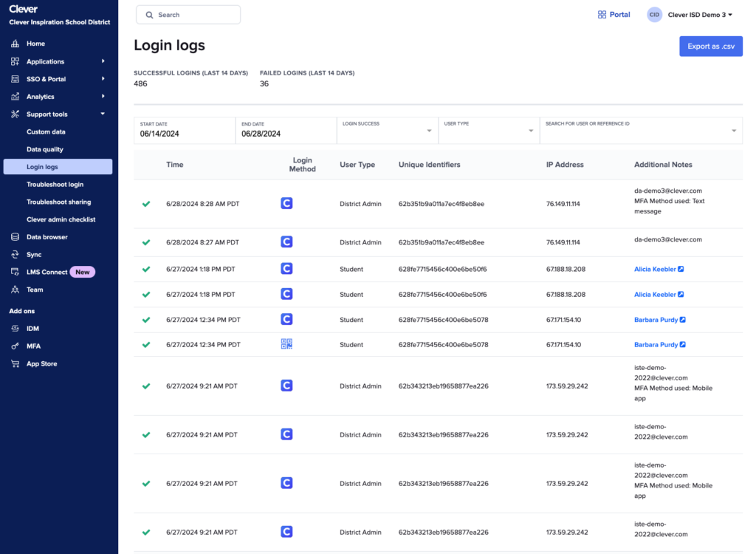Click the Clever logo in sidebar

pos(23,10)
